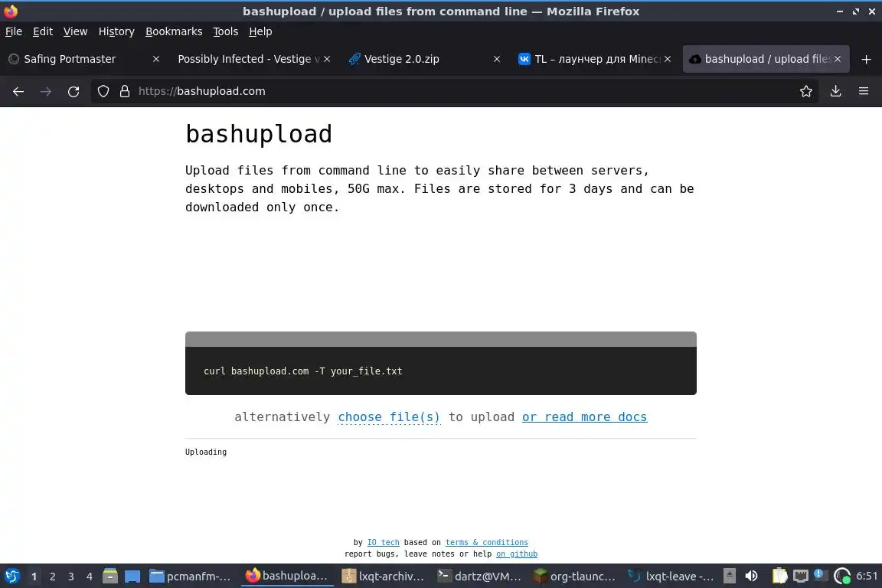Open the notification info tray icon

coord(820,575)
